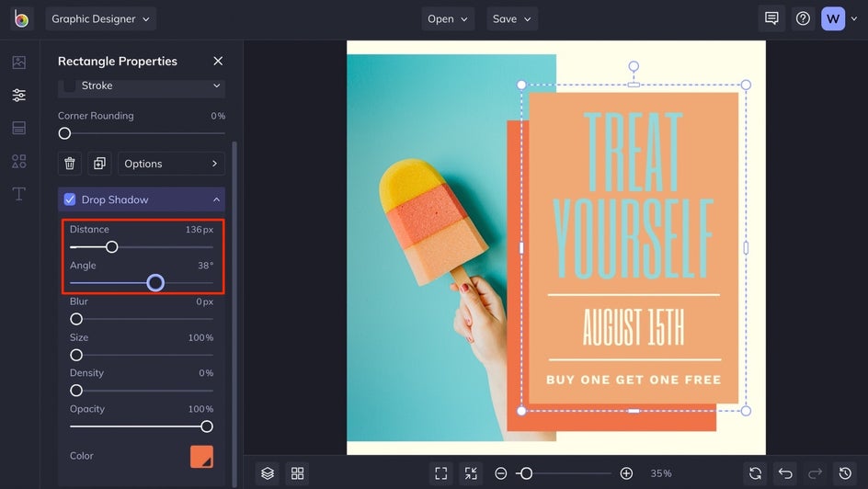Uncheck the Drop Shadow checkbox
This screenshot has height=489, width=868.
coord(70,199)
